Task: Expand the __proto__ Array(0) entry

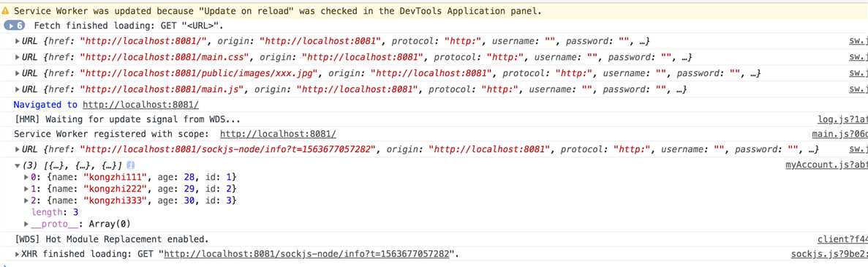Action: point(26,224)
